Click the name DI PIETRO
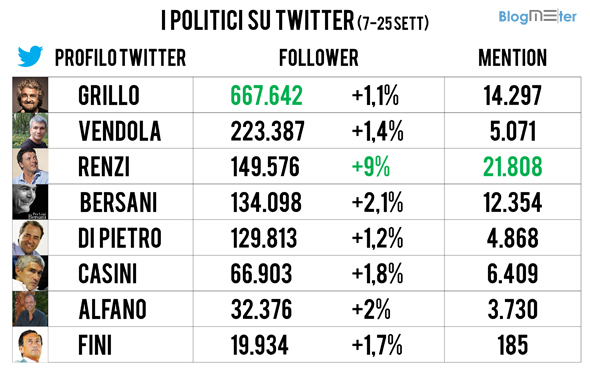The width and height of the screenshot is (590, 375). pyautogui.click(x=120, y=238)
